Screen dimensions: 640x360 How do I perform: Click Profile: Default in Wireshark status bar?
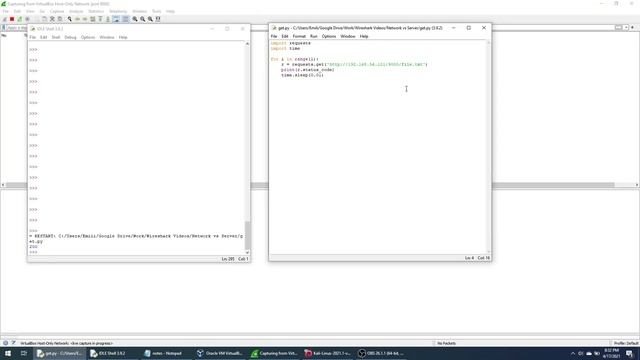pos(626,343)
